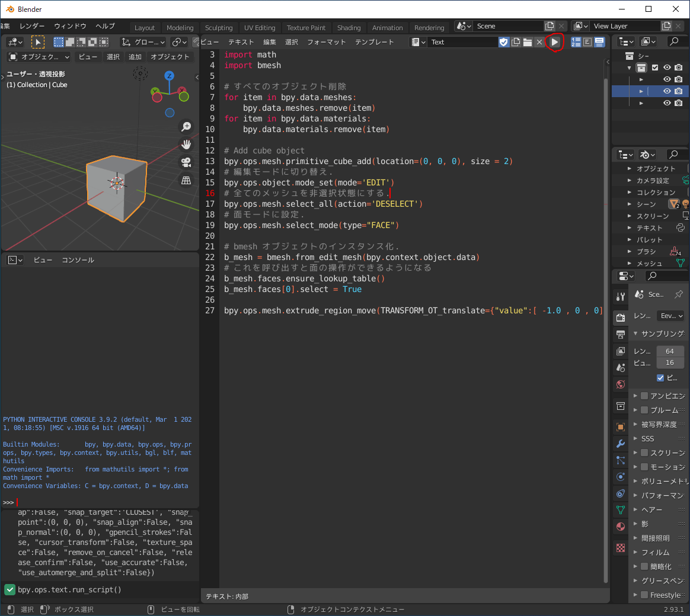This screenshot has width=690, height=616.
Task: Open the 追加 menu in 3D viewport
Action: [x=135, y=57]
